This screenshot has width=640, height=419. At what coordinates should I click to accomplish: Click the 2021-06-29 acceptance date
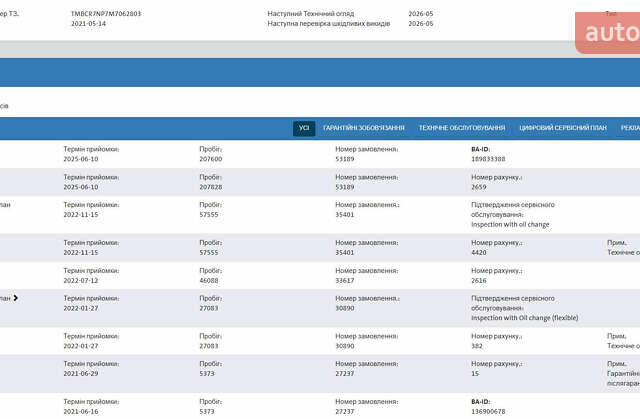pyautogui.click(x=81, y=374)
